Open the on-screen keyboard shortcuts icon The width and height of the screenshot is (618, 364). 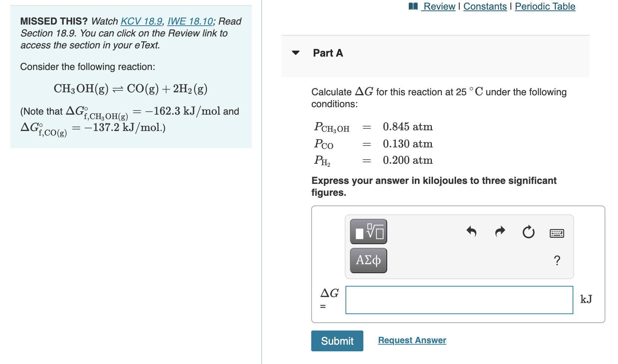557,233
